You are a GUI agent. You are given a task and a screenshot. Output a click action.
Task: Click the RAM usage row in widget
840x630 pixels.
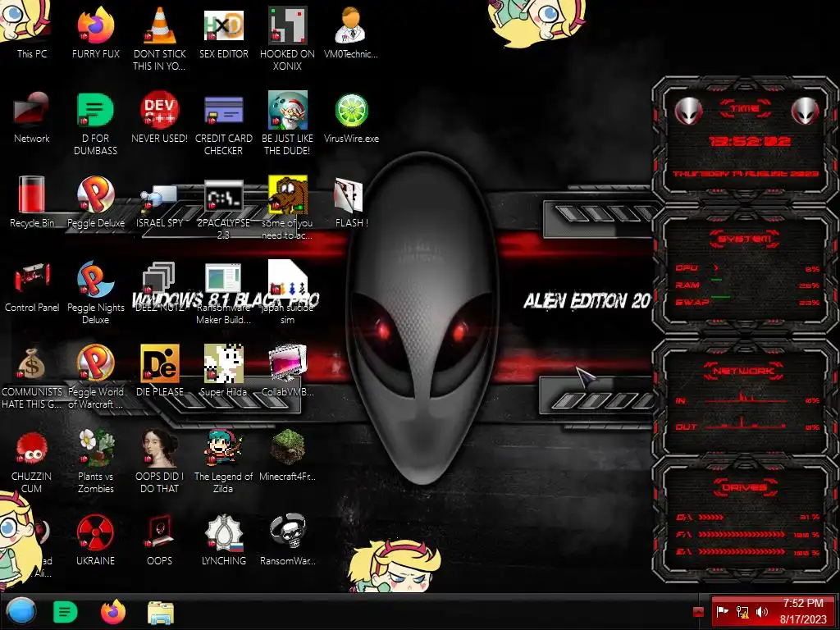pyautogui.click(x=746, y=285)
